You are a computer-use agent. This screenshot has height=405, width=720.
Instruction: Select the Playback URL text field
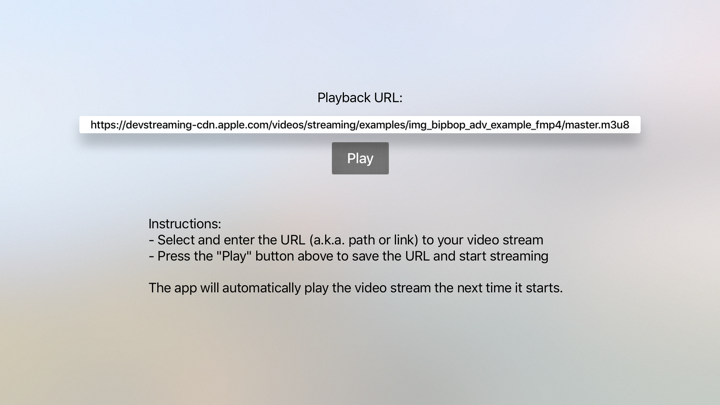click(360, 125)
